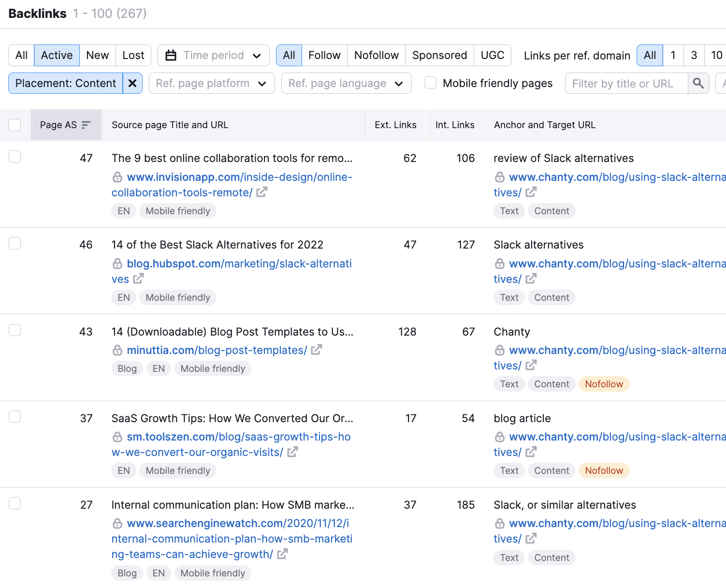Sort by Page AS column header
Image resolution: width=726 pixels, height=588 pixels.
pyautogui.click(x=66, y=125)
